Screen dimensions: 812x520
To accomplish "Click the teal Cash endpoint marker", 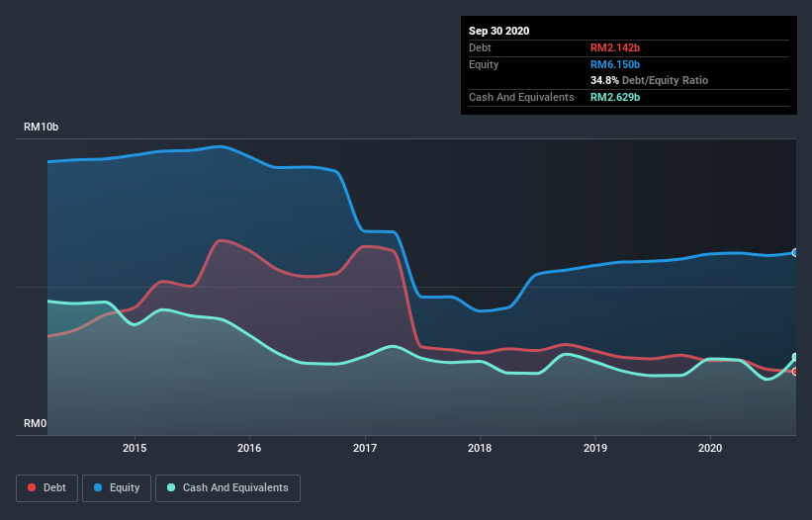I will tap(795, 357).
